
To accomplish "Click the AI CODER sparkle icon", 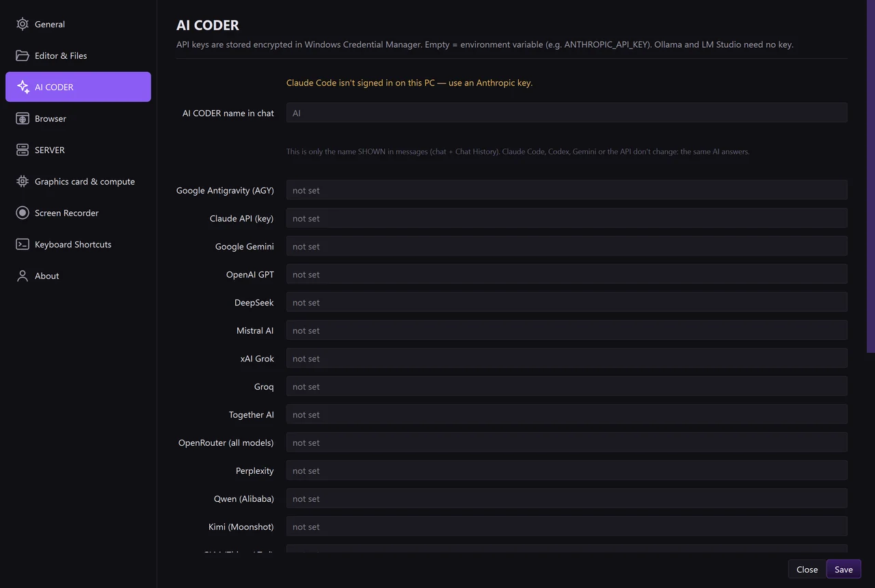I will [x=23, y=87].
